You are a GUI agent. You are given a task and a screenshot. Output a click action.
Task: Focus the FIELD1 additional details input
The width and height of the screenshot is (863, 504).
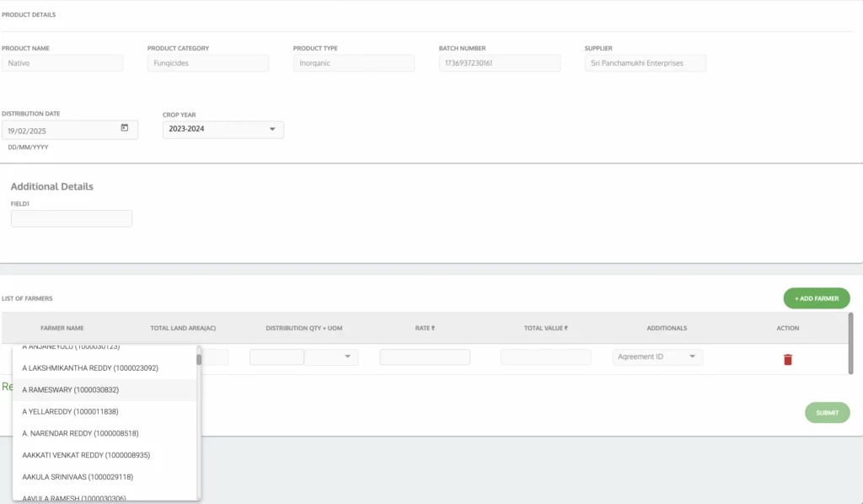click(72, 218)
